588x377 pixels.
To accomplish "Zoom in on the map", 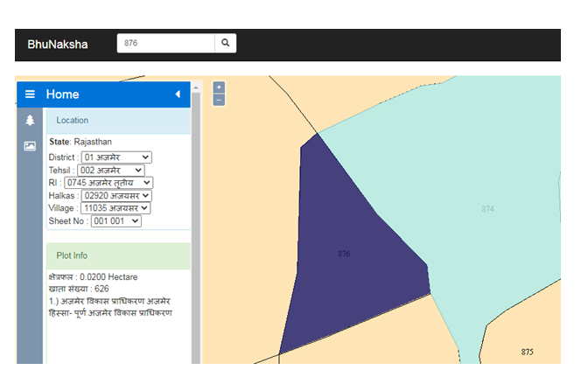I will [x=219, y=87].
